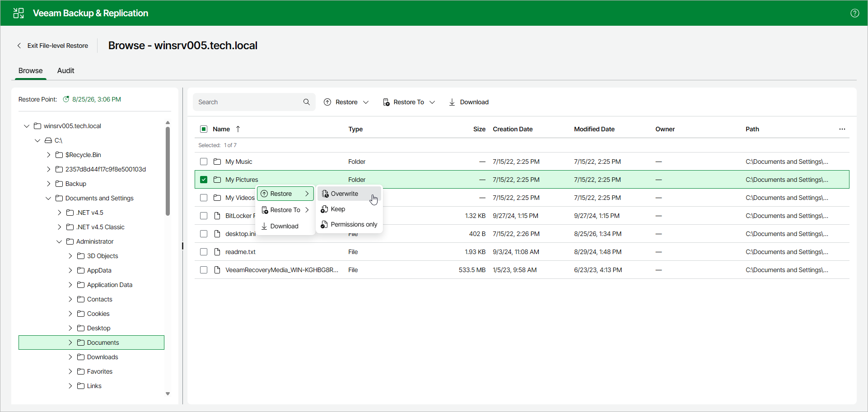
Task: Click the back arrow beside Exit File-level Restore
Action: (x=19, y=46)
